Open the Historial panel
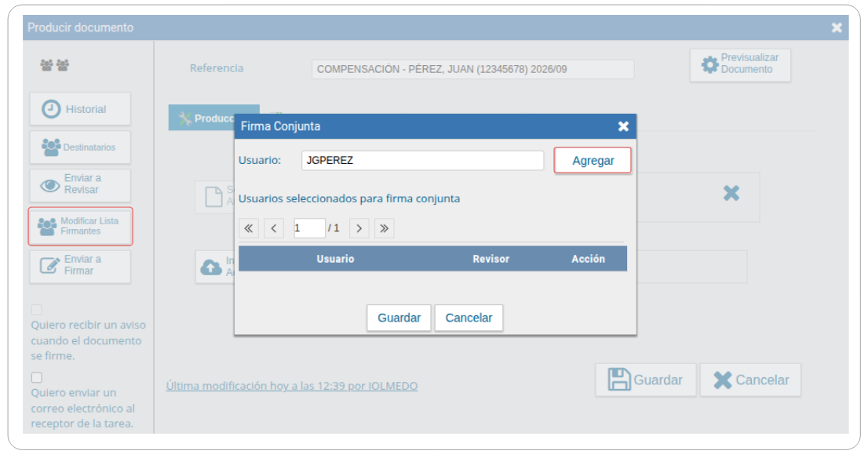Image resolution: width=868 pixels, height=458 pixels. [80, 109]
